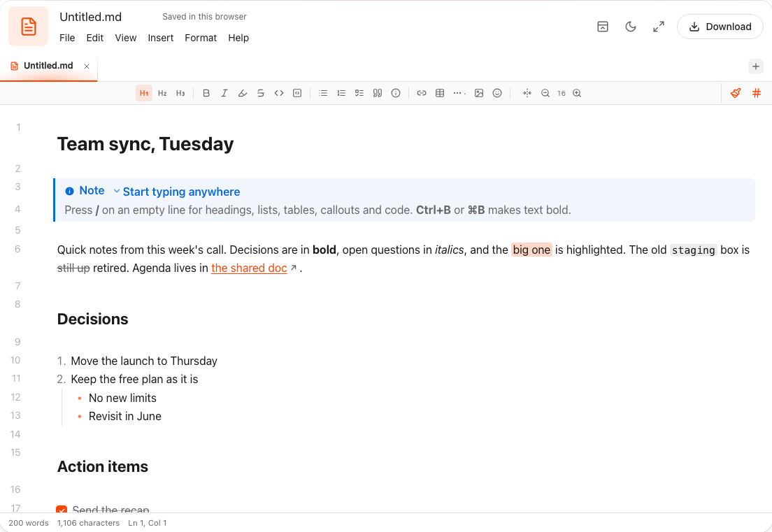Click the focus/center mode icon

coord(527,93)
